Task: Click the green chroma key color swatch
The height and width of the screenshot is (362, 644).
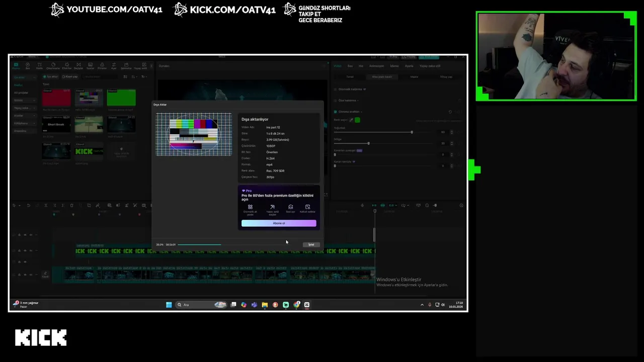Action: [357, 120]
